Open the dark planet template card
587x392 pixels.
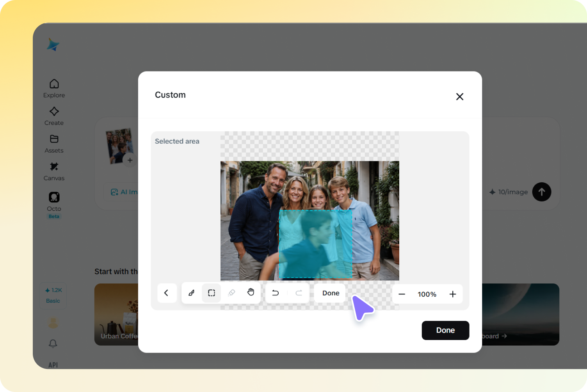tap(521, 314)
